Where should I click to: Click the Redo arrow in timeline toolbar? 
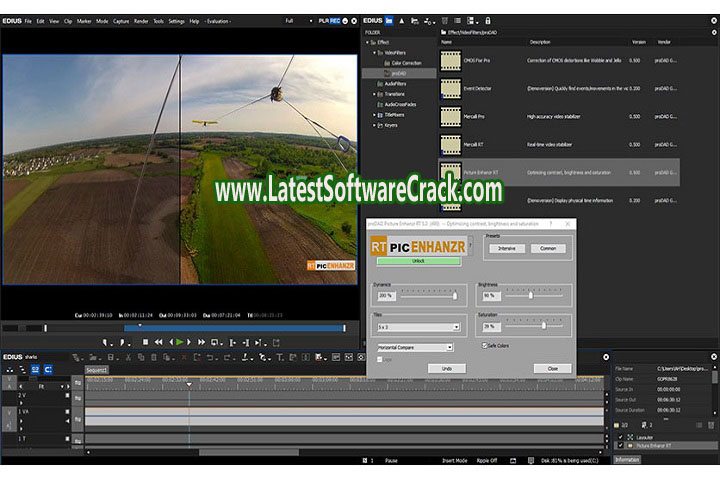[x=227, y=357]
